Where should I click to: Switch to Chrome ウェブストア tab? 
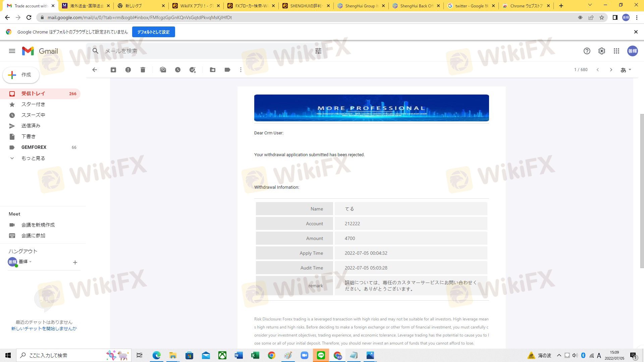coord(526,6)
